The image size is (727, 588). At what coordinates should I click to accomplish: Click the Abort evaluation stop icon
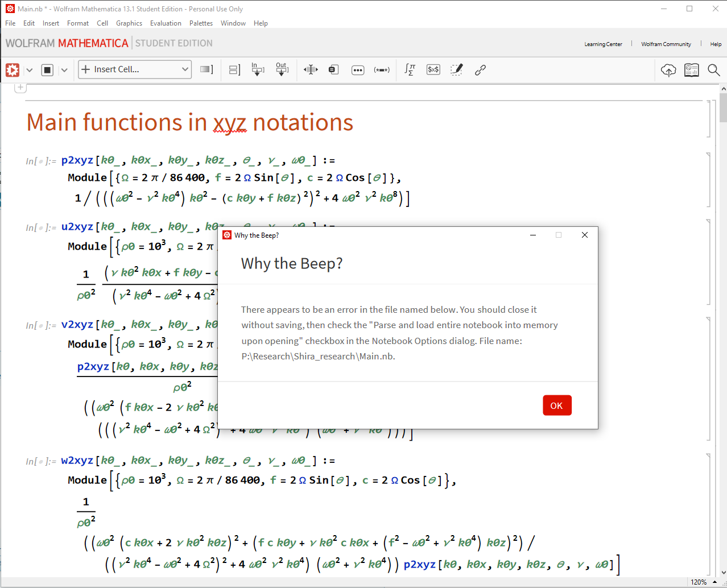pyautogui.click(x=48, y=70)
